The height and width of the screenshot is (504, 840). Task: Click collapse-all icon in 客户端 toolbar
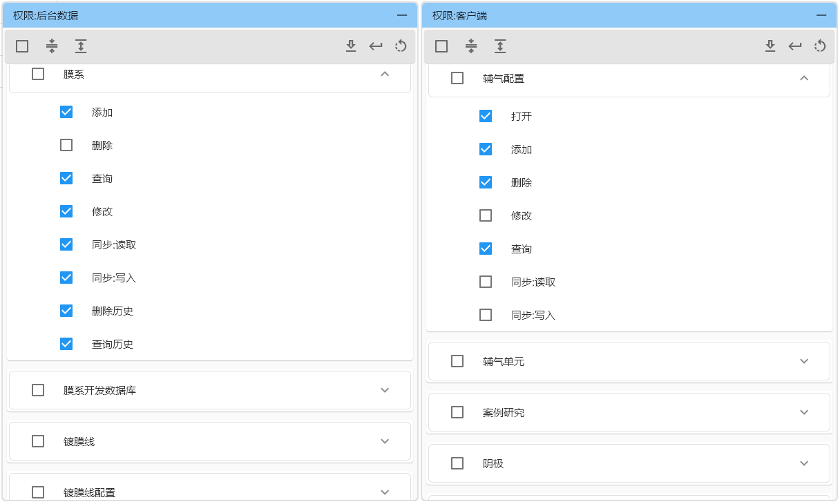[471, 46]
